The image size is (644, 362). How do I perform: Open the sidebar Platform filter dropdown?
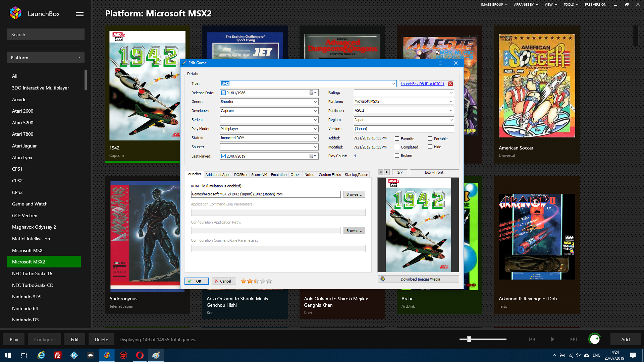46,58
